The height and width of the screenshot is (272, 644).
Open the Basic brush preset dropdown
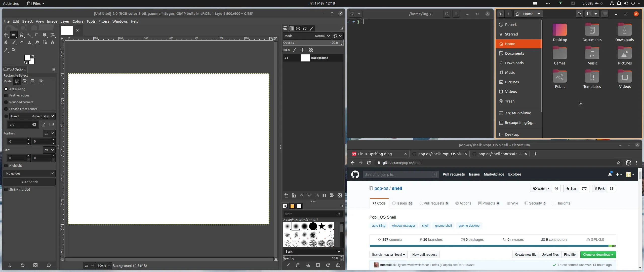coord(313,252)
